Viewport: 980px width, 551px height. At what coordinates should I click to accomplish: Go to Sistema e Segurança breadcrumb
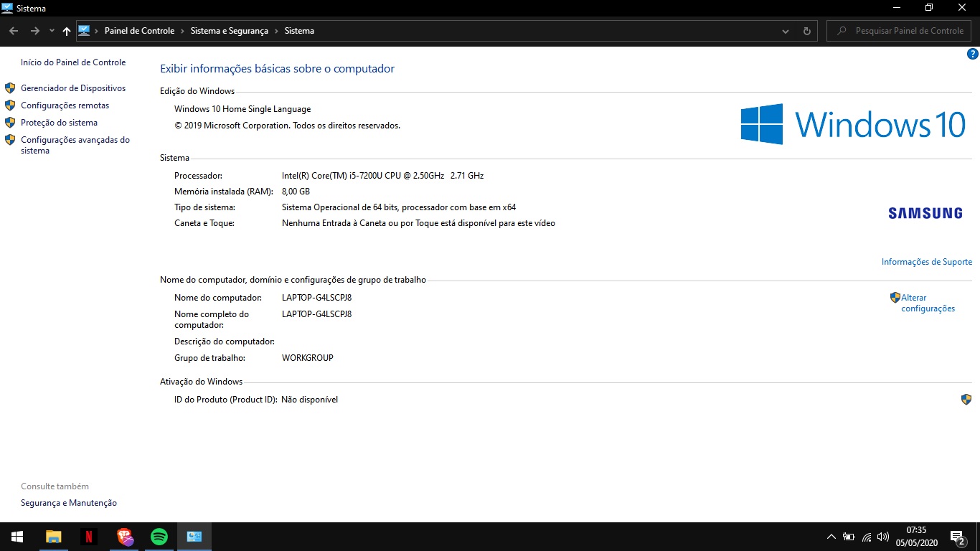coord(229,31)
